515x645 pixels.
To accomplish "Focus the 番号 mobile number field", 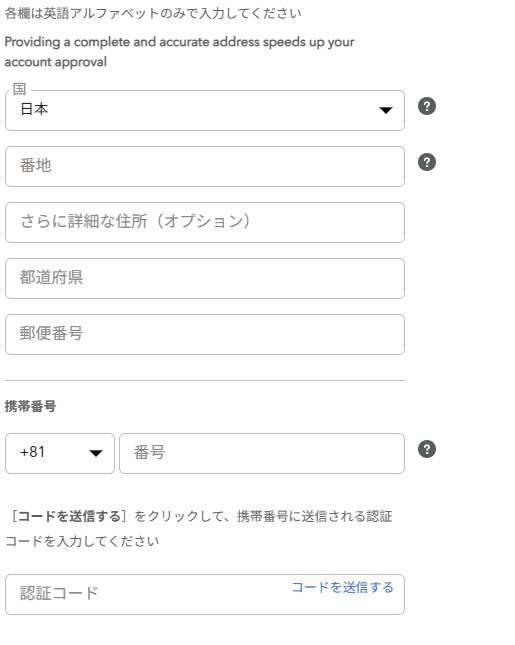I will pyautogui.click(x=262, y=453).
